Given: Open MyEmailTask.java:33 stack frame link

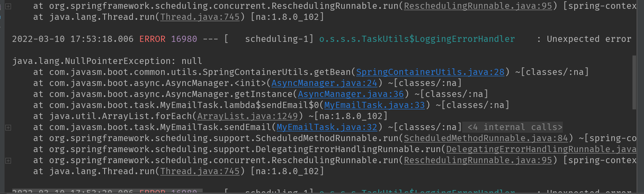Looking at the screenshot, I should [375, 105].
